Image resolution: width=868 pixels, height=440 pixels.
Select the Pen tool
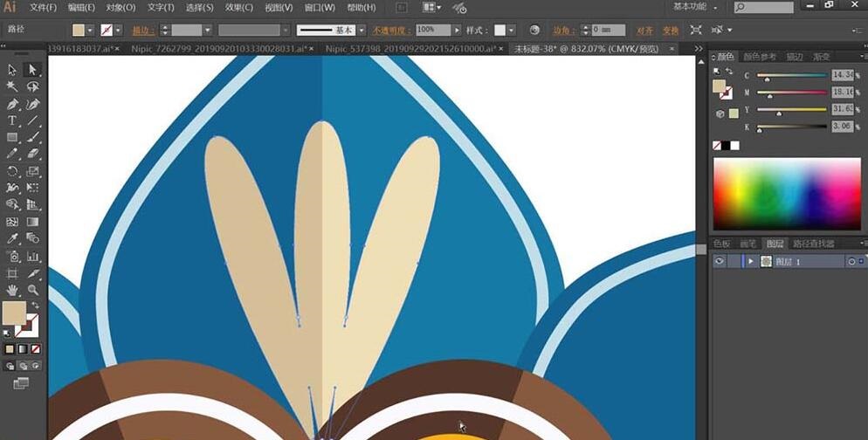[x=12, y=104]
